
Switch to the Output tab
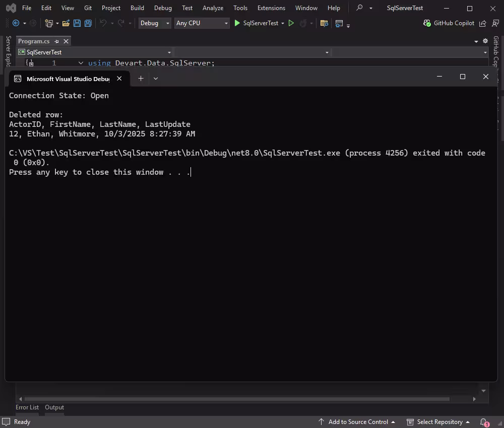pyautogui.click(x=54, y=407)
